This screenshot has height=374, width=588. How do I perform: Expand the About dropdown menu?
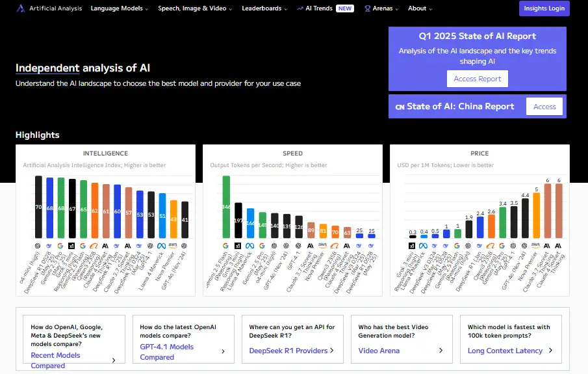pyautogui.click(x=420, y=8)
